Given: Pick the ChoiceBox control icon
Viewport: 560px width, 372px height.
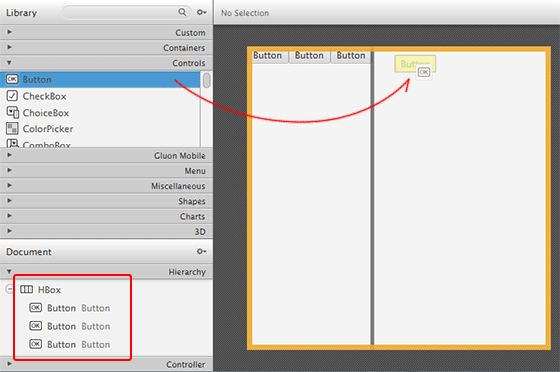Looking at the screenshot, I should tap(12, 112).
